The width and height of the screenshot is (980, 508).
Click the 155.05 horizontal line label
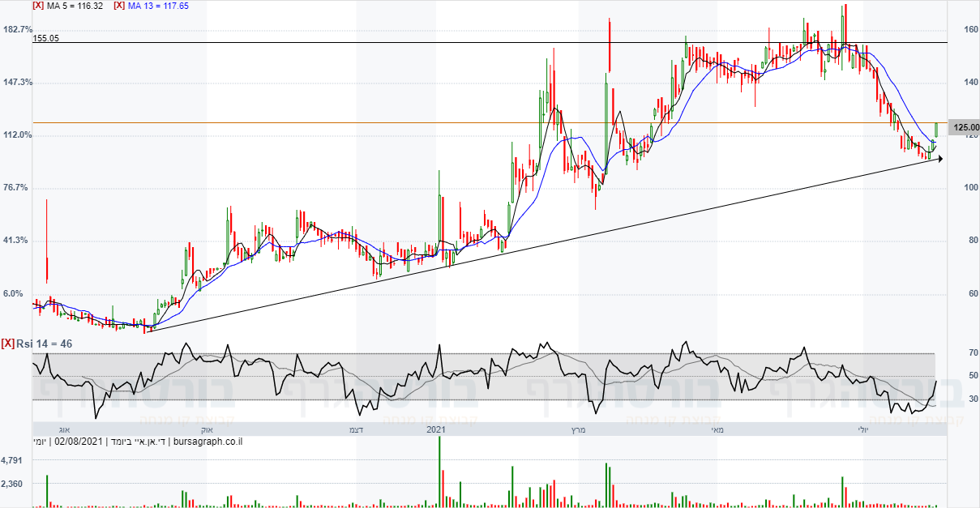[46, 38]
